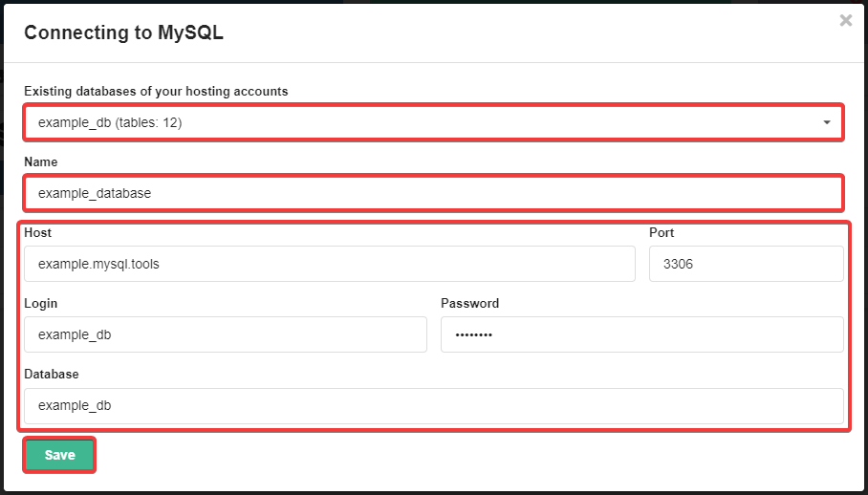The height and width of the screenshot is (495, 868).
Task: Click the "Host" field label
Action: (38, 232)
